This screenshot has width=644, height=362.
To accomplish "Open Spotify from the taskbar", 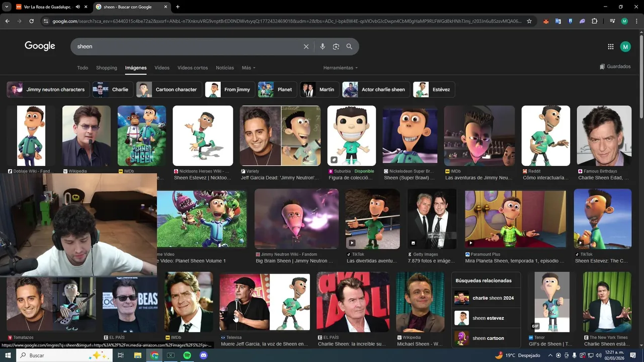I will [187, 355].
